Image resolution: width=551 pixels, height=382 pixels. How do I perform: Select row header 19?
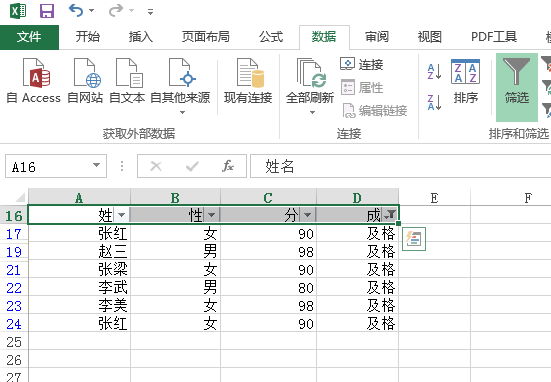[14, 252]
